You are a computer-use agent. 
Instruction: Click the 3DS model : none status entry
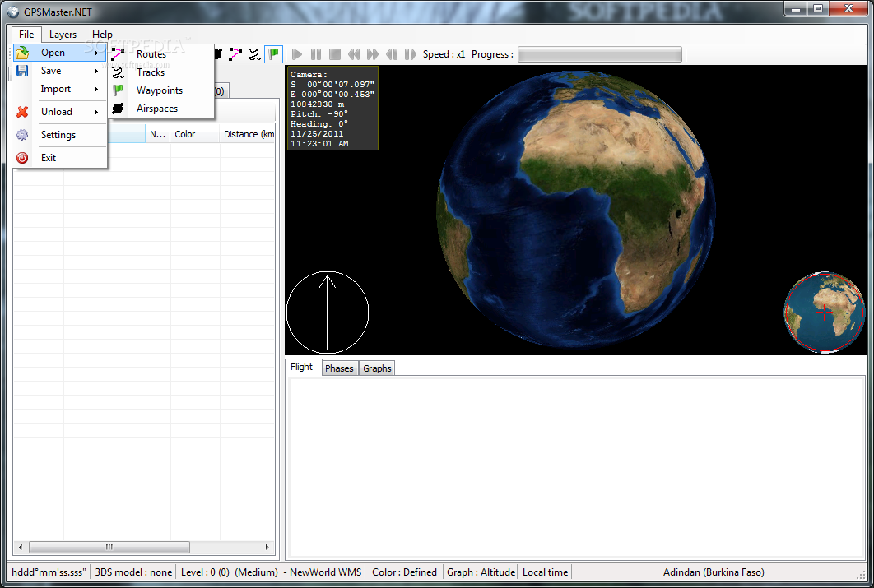(x=133, y=572)
